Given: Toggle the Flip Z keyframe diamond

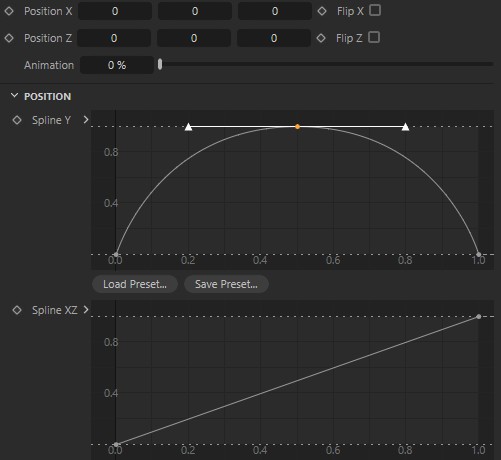Looking at the screenshot, I should click(321, 38).
